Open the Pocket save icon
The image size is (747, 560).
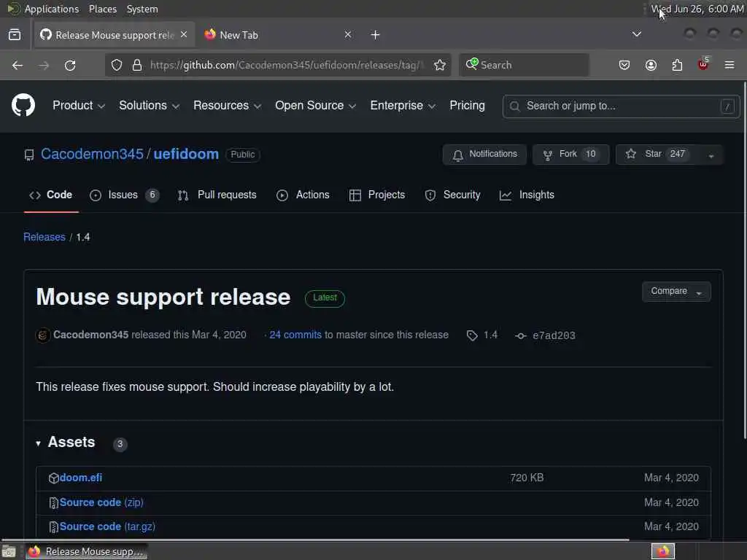(624, 65)
